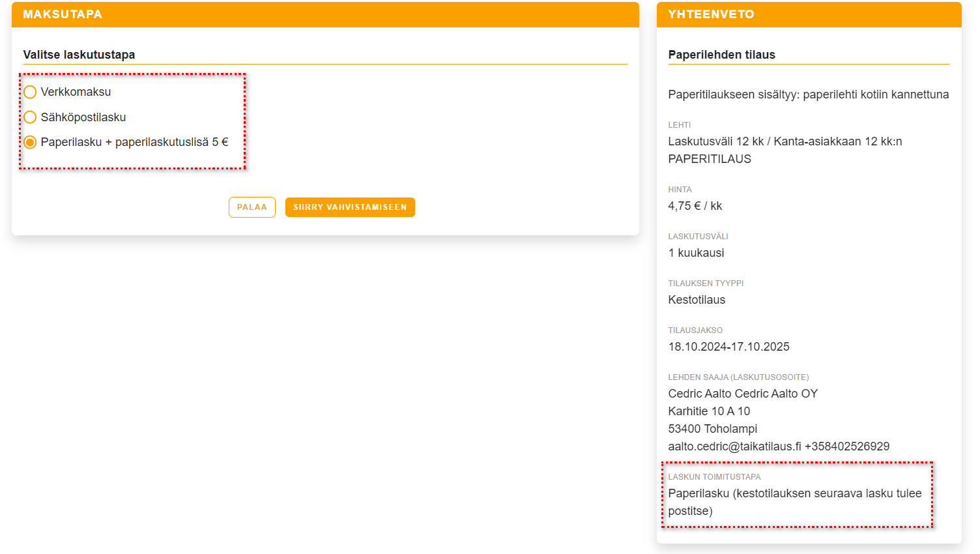Image resolution: width=980 pixels, height=554 pixels.
Task: Click the Kestotilaus subscription type value
Action: pos(697,300)
